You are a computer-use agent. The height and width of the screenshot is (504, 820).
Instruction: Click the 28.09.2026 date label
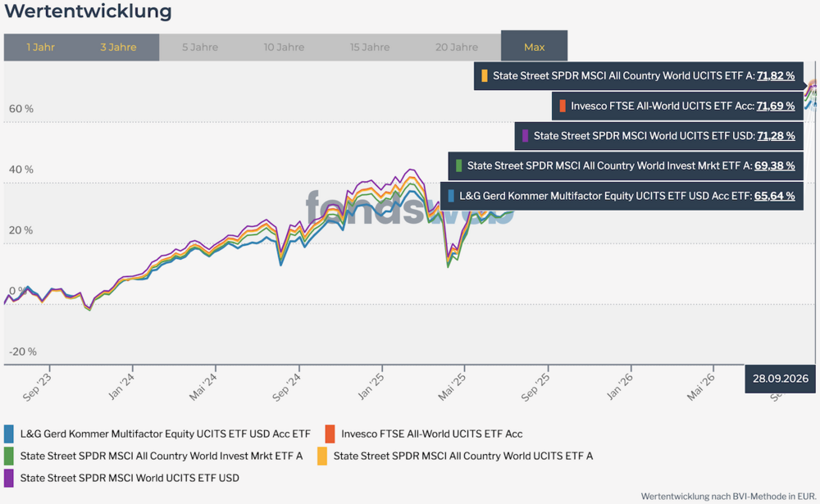pyautogui.click(x=781, y=379)
